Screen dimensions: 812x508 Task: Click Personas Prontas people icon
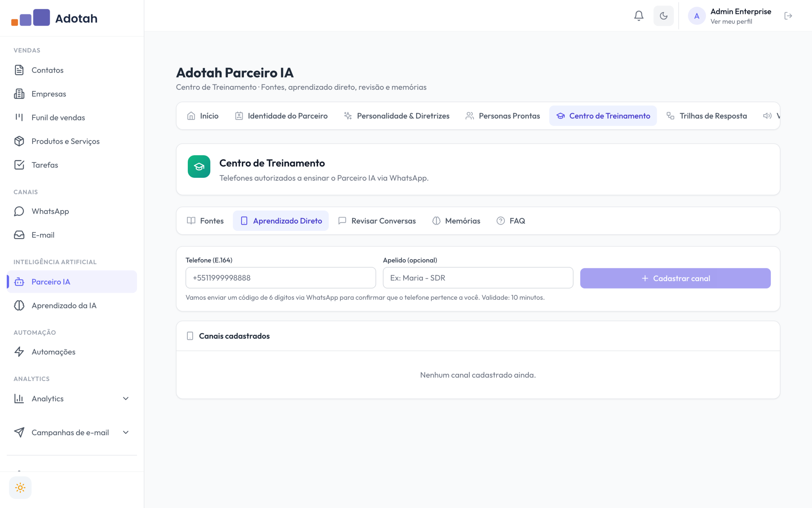point(470,116)
